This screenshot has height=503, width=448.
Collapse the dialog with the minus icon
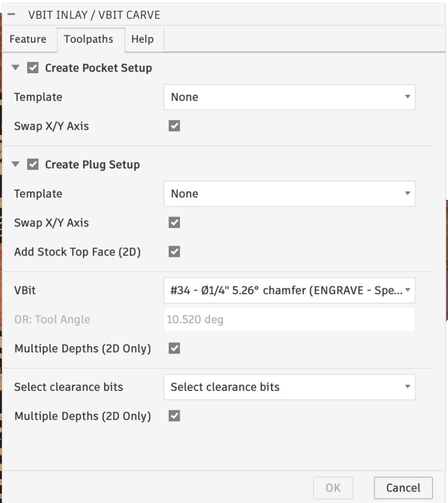tap(11, 14)
